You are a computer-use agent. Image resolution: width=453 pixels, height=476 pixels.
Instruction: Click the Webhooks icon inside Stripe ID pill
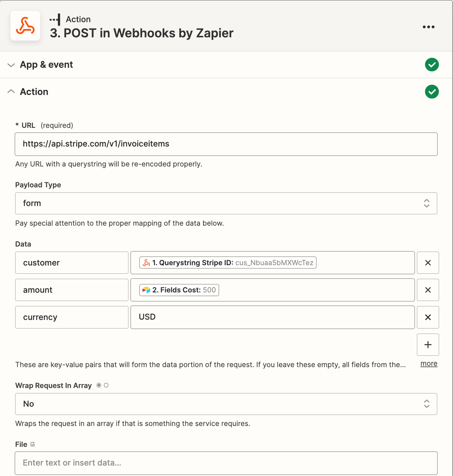(146, 263)
